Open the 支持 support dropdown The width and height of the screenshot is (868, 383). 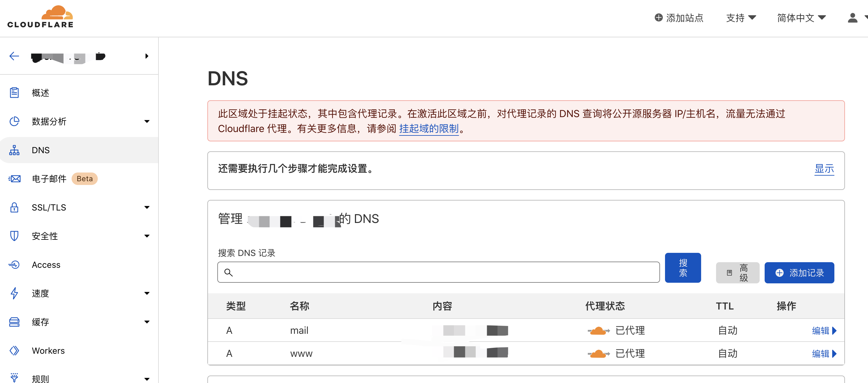[741, 17]
